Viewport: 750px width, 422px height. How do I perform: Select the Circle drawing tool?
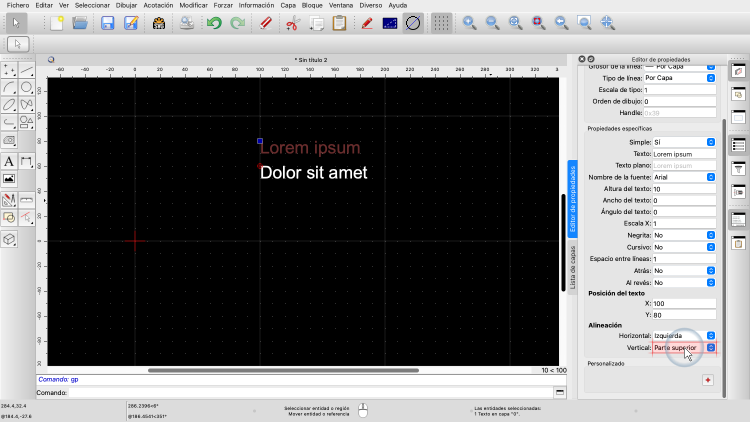27,87
